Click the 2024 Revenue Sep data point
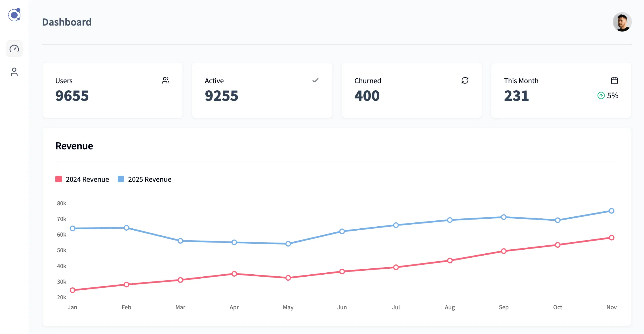Screen dimensions: 644x334 [504, 251]
